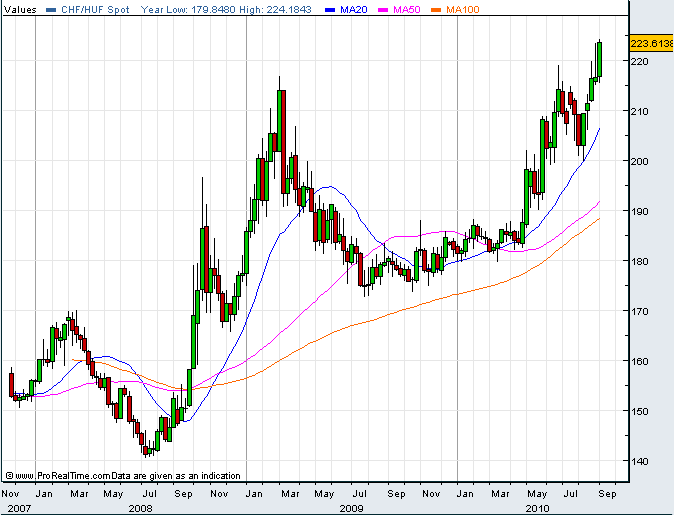Click the magenta MA50 legend swatch

point(383,10)
